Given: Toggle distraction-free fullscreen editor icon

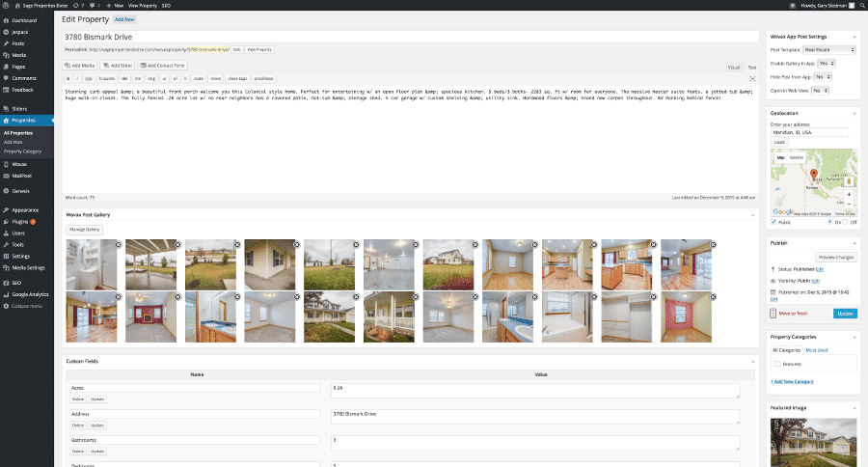Looking at the screenshot, I should click(752, 79).
